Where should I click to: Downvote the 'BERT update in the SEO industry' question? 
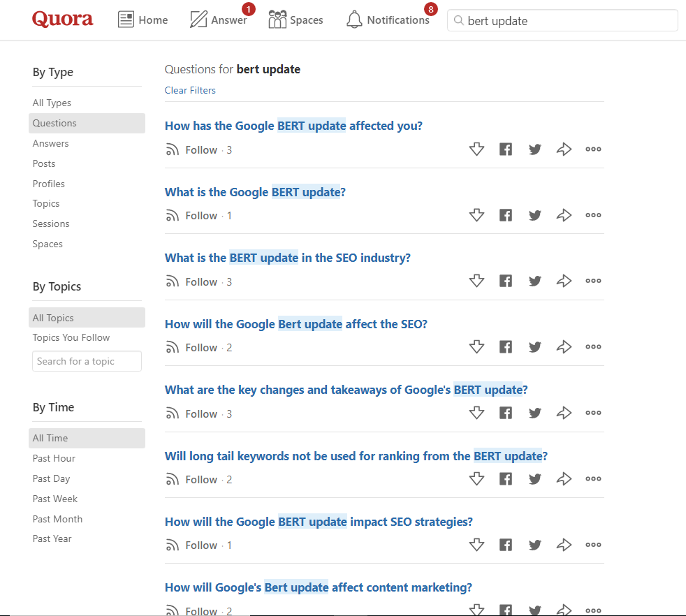coord(477,281)
